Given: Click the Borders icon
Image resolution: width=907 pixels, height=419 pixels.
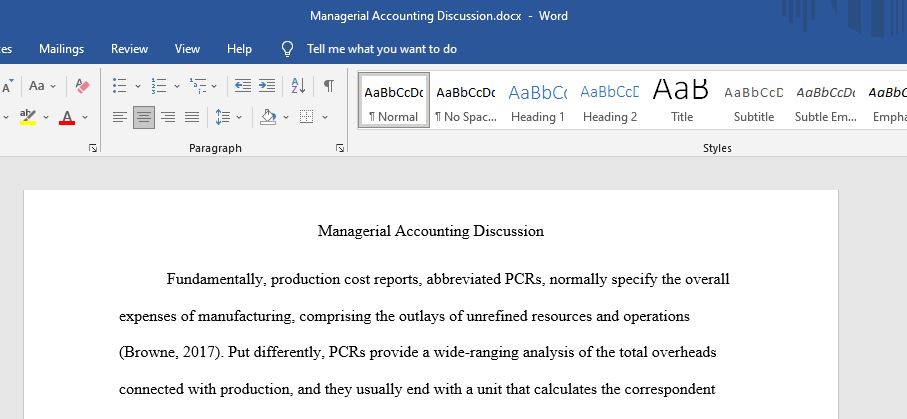Looking at the screenshot, I should click(x=307, y=117).
